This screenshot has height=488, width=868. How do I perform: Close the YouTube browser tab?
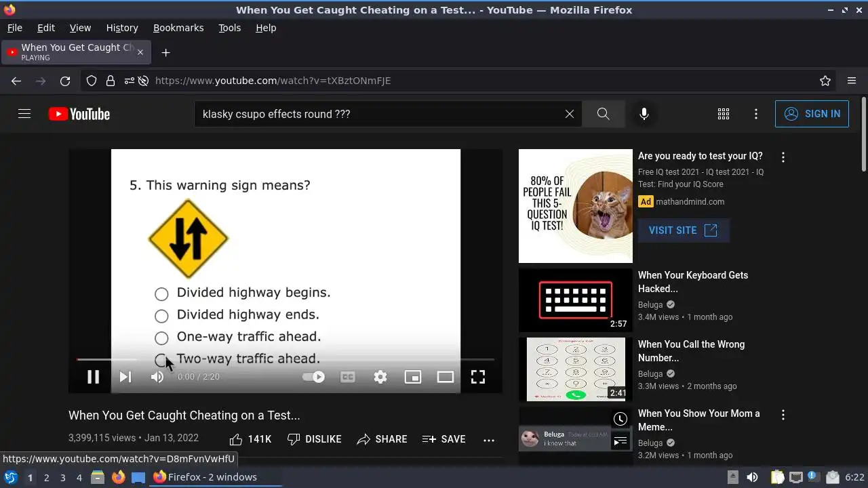tap(140, 52)
